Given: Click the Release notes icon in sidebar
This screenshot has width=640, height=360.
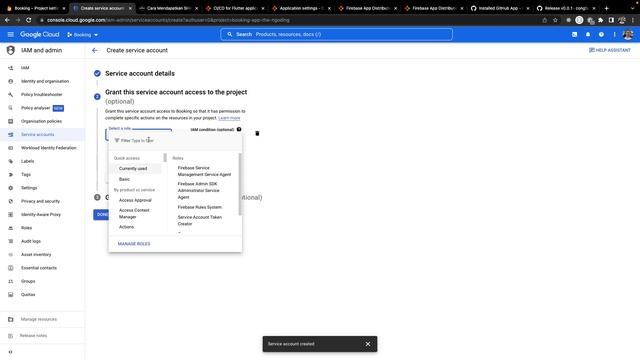Looking at the screenshot, I should tap(11, 336).
